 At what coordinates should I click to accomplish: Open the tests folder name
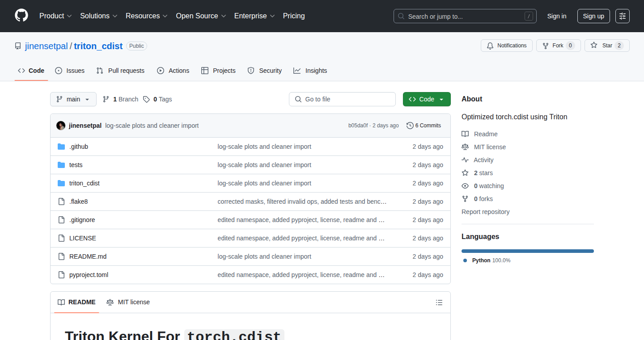(x=76, y=165)
